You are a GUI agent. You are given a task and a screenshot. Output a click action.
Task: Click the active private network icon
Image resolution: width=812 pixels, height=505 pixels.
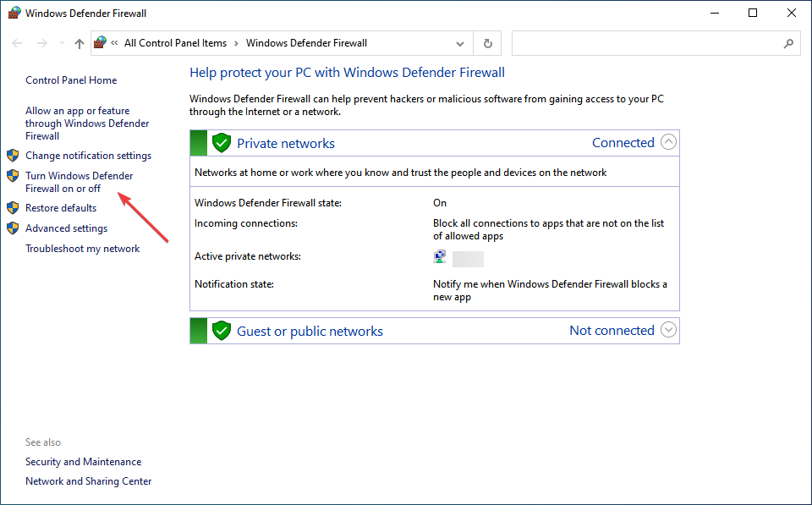tap(440, 257)
